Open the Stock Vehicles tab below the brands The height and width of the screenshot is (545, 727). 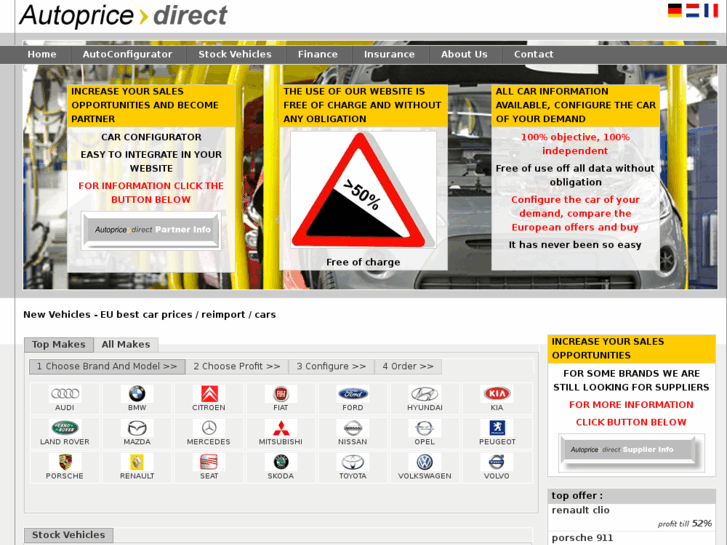69,535
